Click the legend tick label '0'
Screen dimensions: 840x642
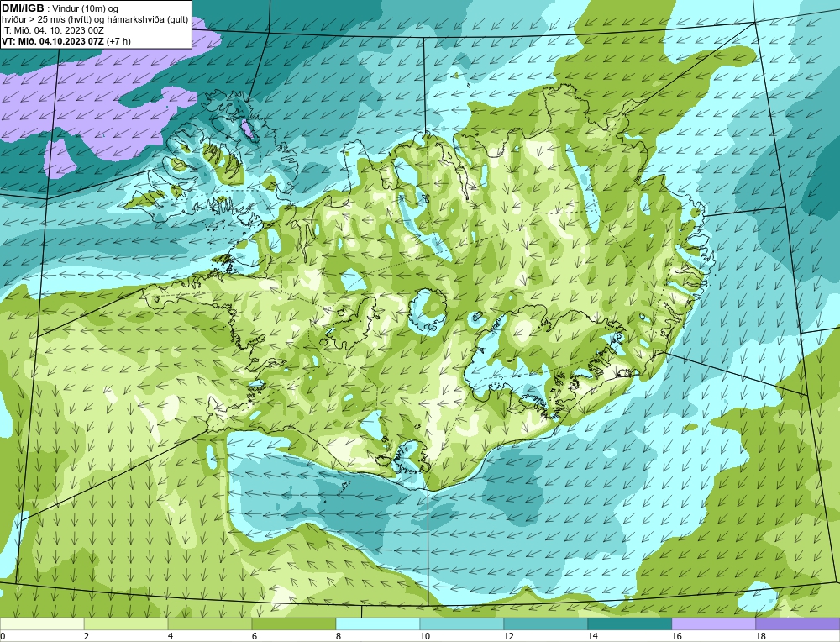pyautogui.click(x=3, y=636)
